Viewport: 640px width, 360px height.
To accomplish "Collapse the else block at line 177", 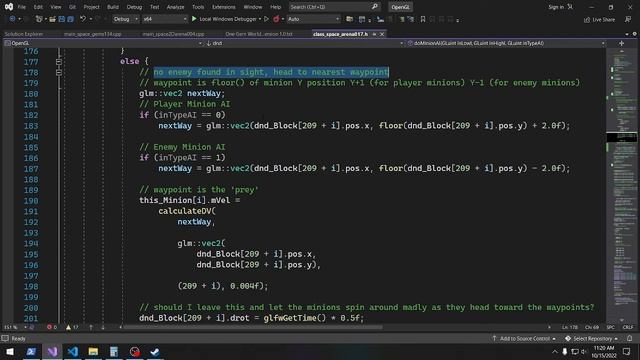I will 59,62.
